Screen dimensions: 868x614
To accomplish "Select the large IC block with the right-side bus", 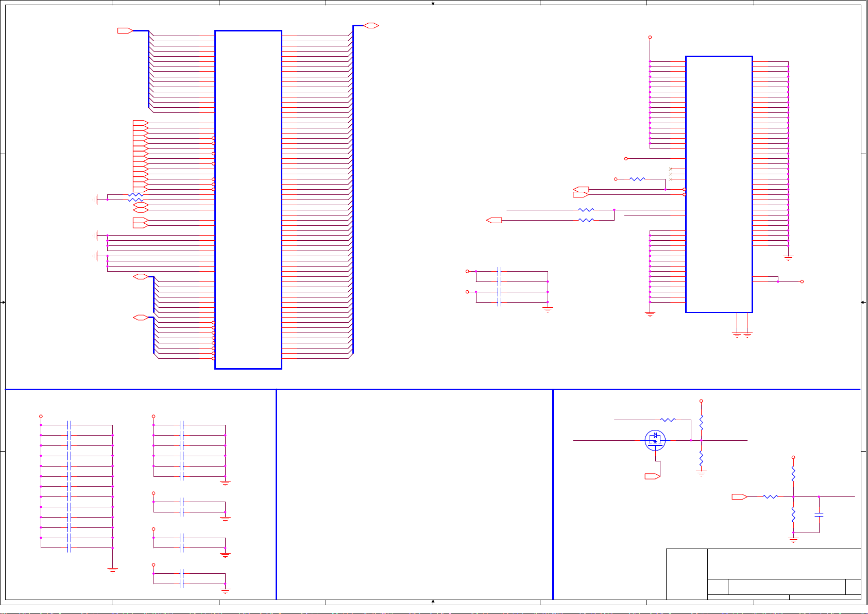I will point(248,200).
